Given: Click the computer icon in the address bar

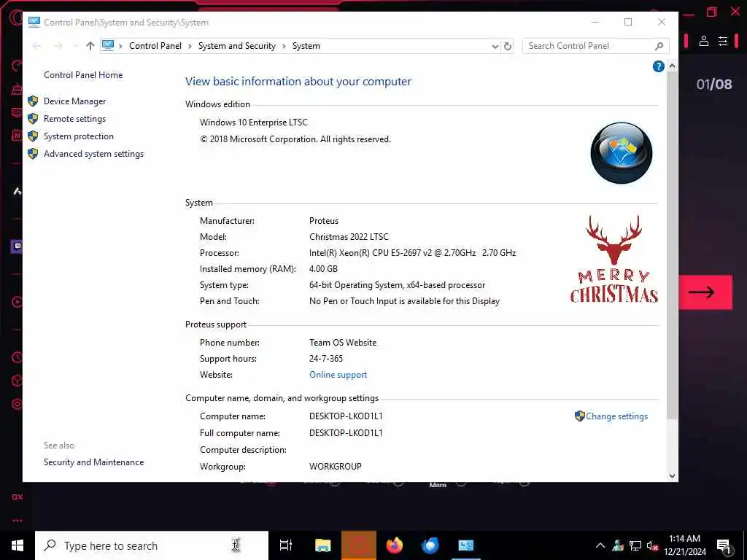Looking at the screenshot, I should pos(108,45).
